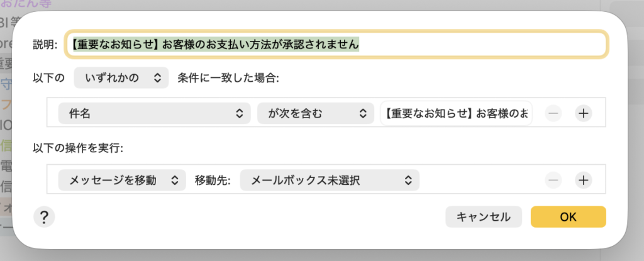Viewport: 644px width, 261px height.
Task: Add a condition with the 件名 row plus button
Action: pyautogui.click(x=584, y=113)
